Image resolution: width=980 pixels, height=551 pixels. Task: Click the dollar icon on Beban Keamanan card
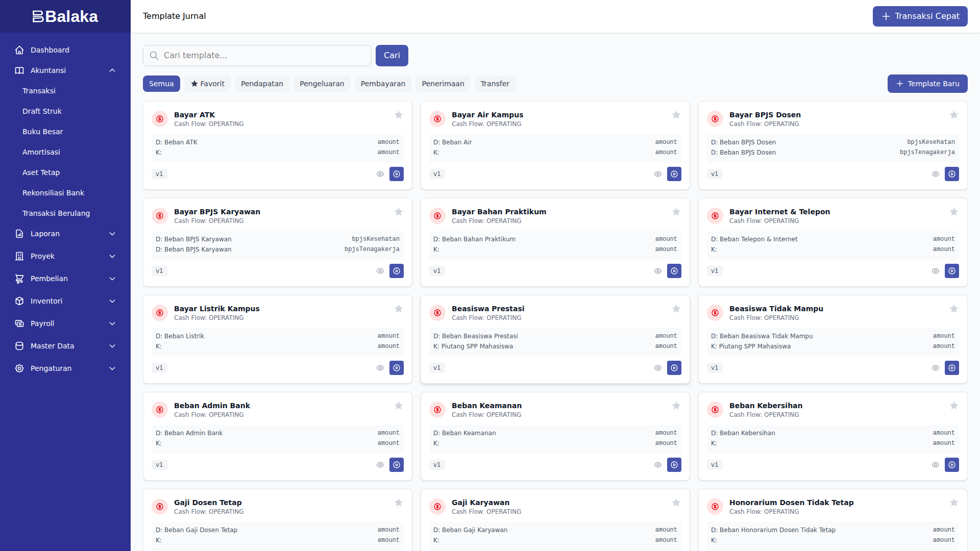click(x=437, y=410)
